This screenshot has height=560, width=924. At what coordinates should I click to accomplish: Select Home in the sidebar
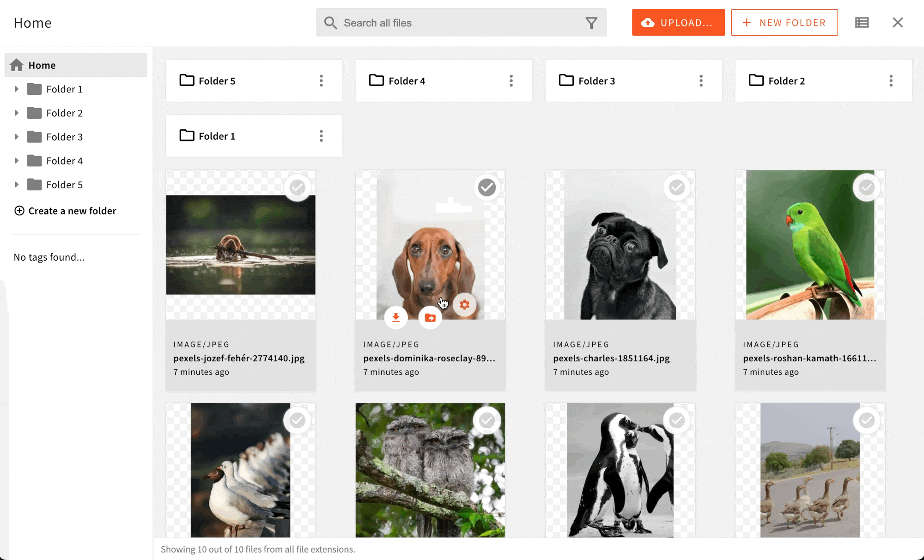click(x=42, y=65)
